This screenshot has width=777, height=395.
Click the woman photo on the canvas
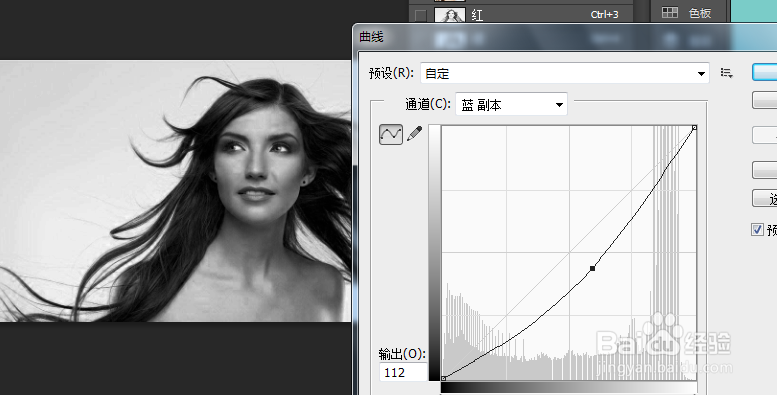click(175, 191)
